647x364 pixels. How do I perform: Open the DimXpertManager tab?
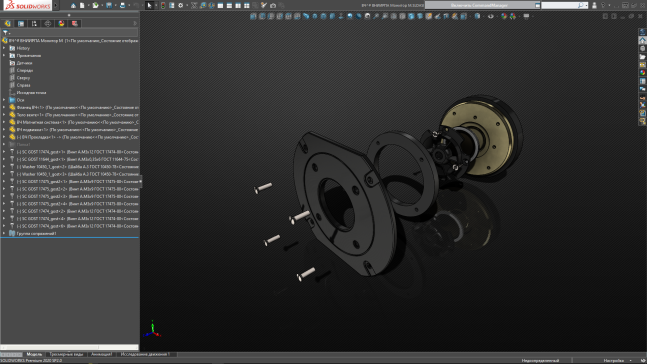click(48, 24)
